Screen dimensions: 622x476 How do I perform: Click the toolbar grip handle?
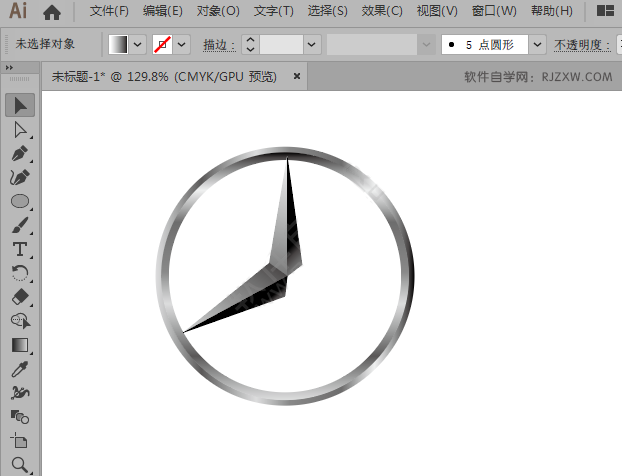point(19,79)
